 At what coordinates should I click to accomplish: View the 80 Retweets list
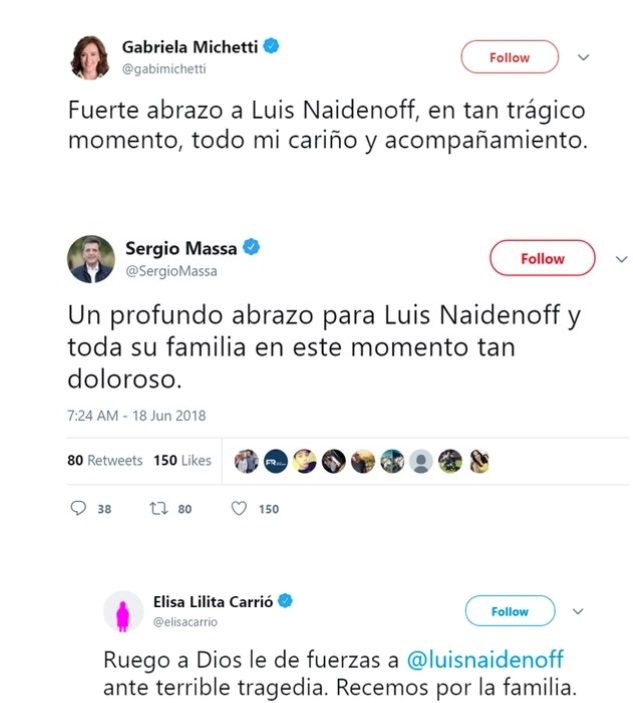coord(105,461)
